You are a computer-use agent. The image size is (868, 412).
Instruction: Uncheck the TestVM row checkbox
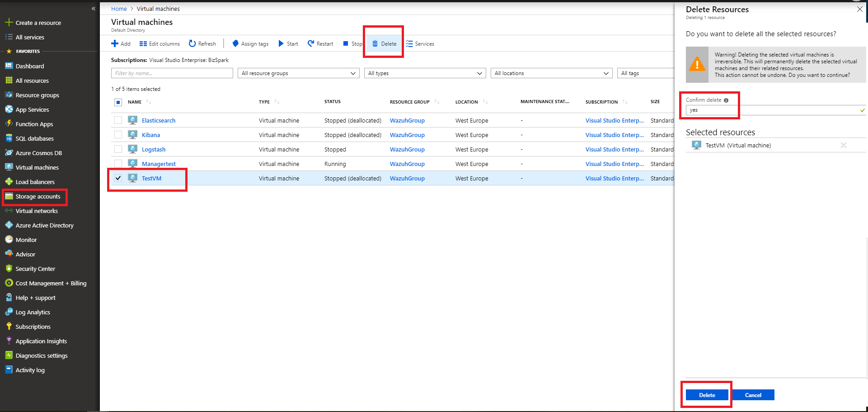coord(118,178)
